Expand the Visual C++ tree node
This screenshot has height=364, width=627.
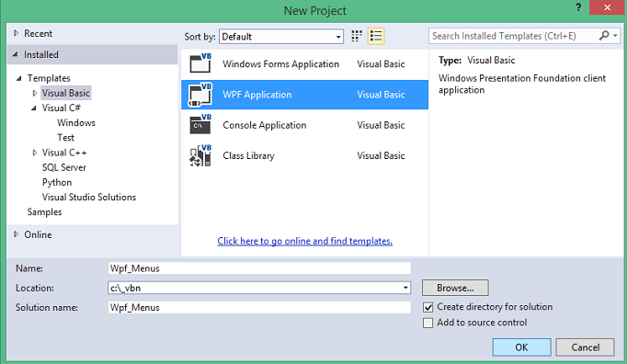coord(34,153)
